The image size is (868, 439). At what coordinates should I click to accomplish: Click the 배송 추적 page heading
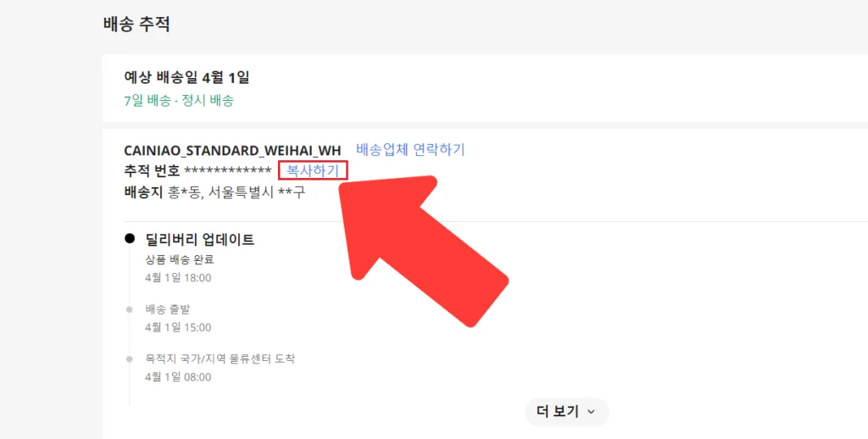136,25
